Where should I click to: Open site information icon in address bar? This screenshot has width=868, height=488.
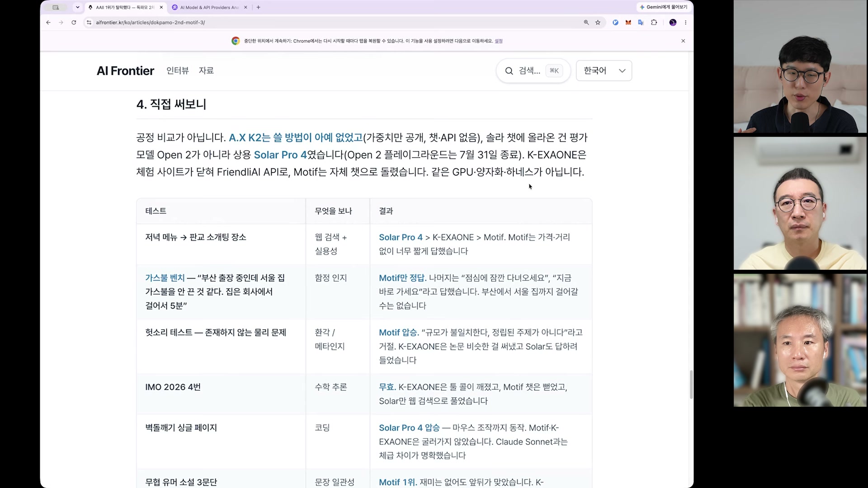coord(89,22)
